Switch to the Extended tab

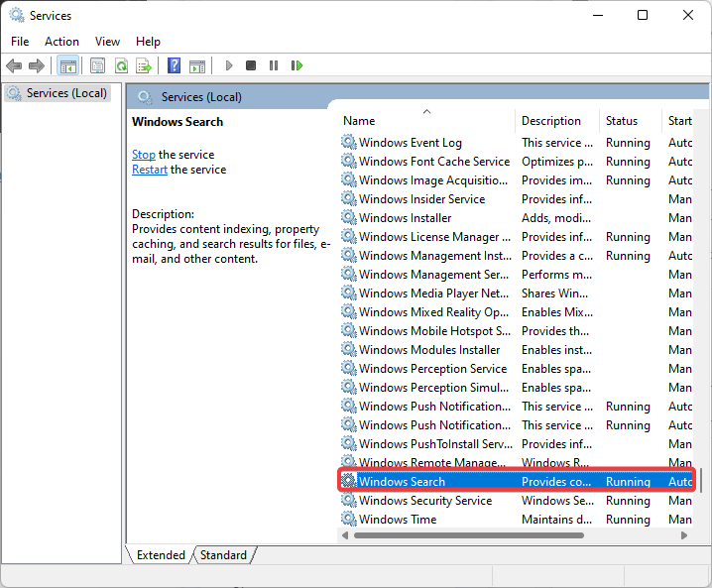pos(161,555)
